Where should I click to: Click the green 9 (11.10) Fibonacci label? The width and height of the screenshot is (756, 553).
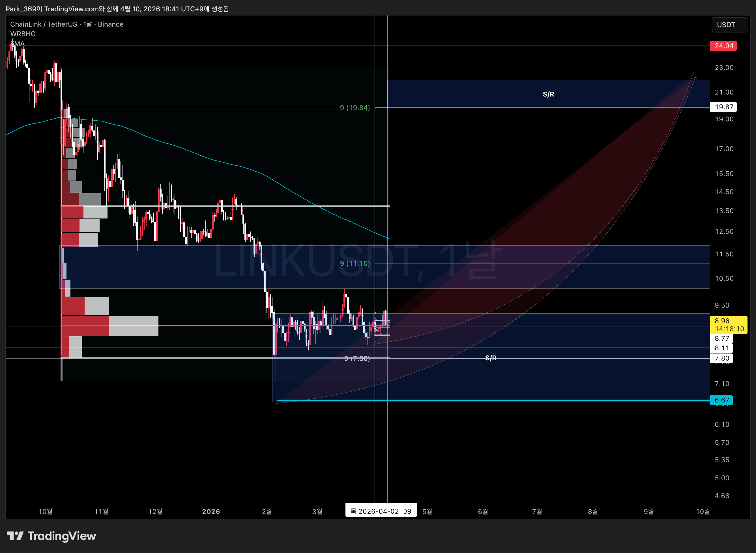point(355,263)
